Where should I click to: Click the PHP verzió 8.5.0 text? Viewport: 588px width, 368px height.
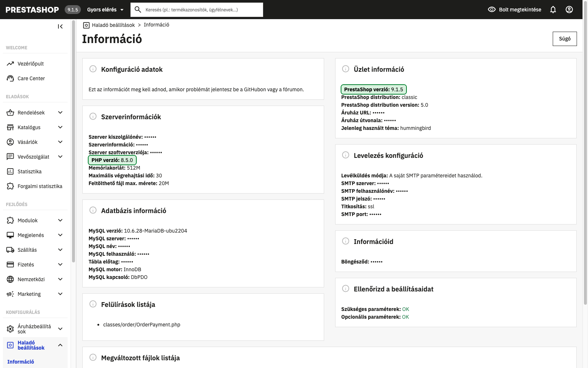(112, 160)
